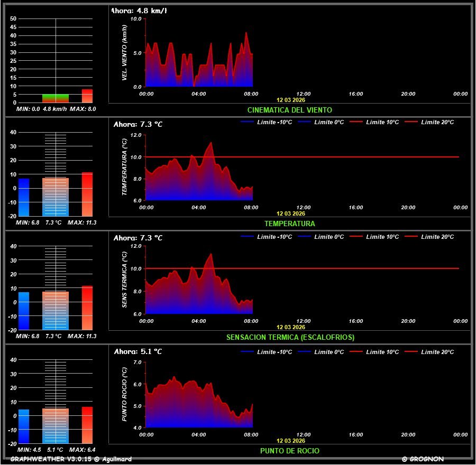This screenshot has width=476, height=465.
Task: Click the Ahora 4.8 km/h wind reading
Action: pyautogui.click(x=140, y=11)
